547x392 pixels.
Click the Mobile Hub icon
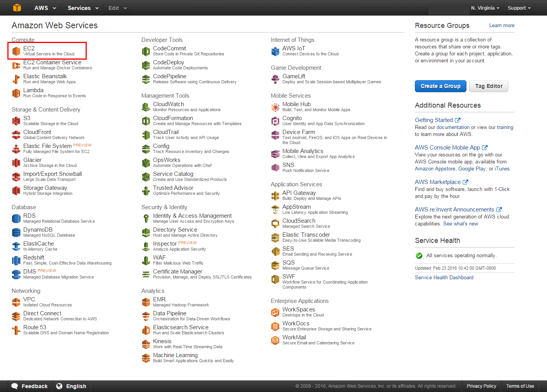(x=275, y=107)
